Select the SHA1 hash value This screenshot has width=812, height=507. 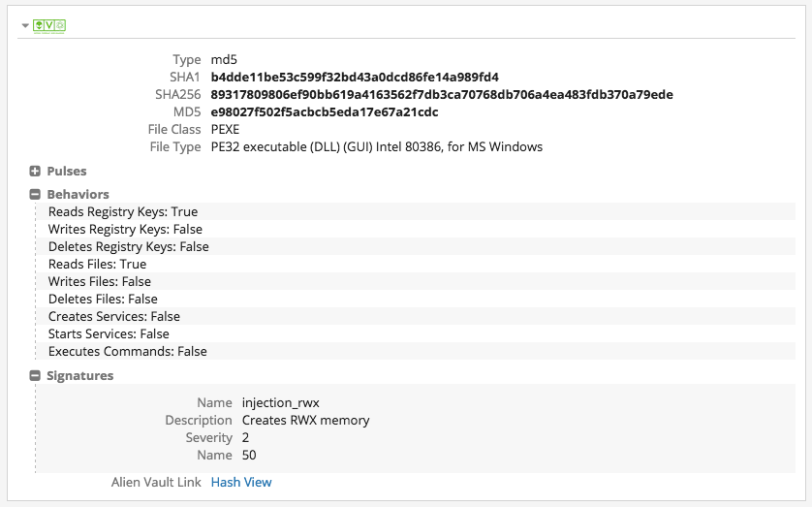tap(355, 78)
